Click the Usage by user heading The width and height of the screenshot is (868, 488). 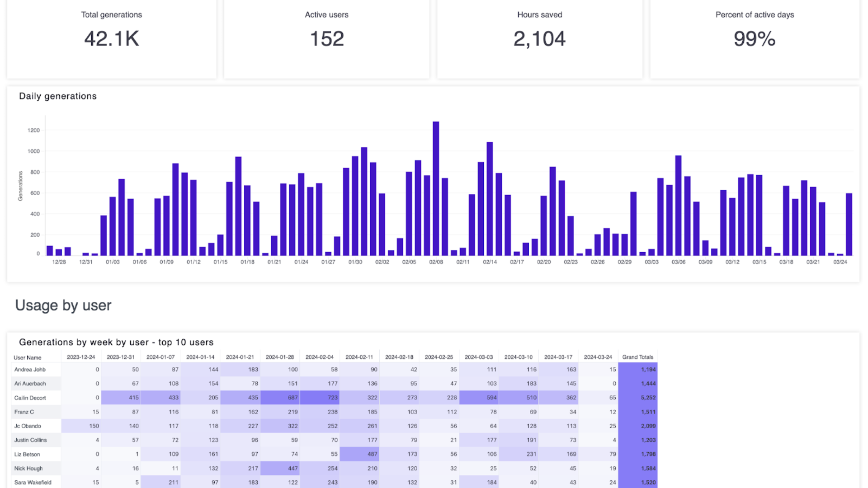tap(63, 305)
